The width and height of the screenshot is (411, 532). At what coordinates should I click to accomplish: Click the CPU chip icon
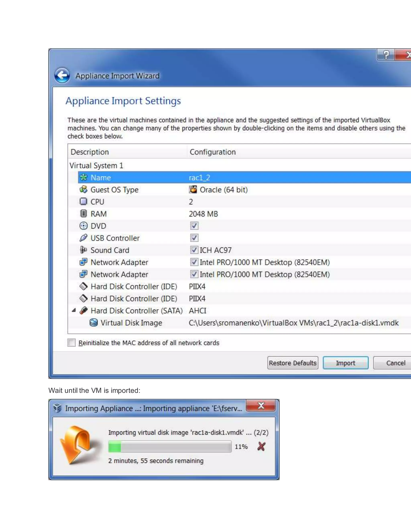(83, 201)
